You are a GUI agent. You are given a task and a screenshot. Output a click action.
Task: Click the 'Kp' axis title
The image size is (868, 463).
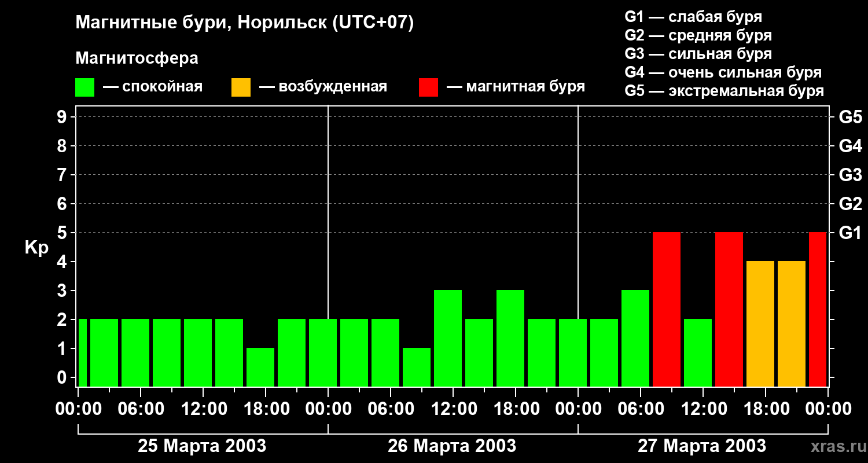click(x=36, y=248)
